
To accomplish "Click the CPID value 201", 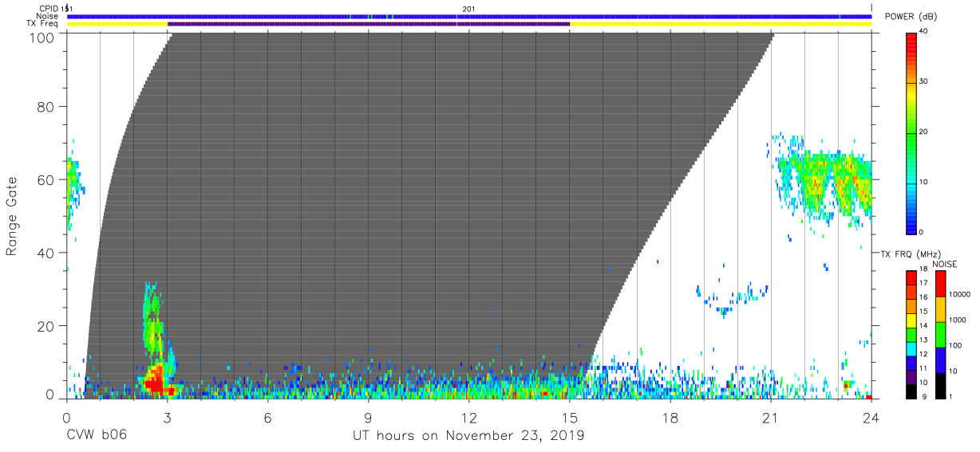I will tap(469, 9).
